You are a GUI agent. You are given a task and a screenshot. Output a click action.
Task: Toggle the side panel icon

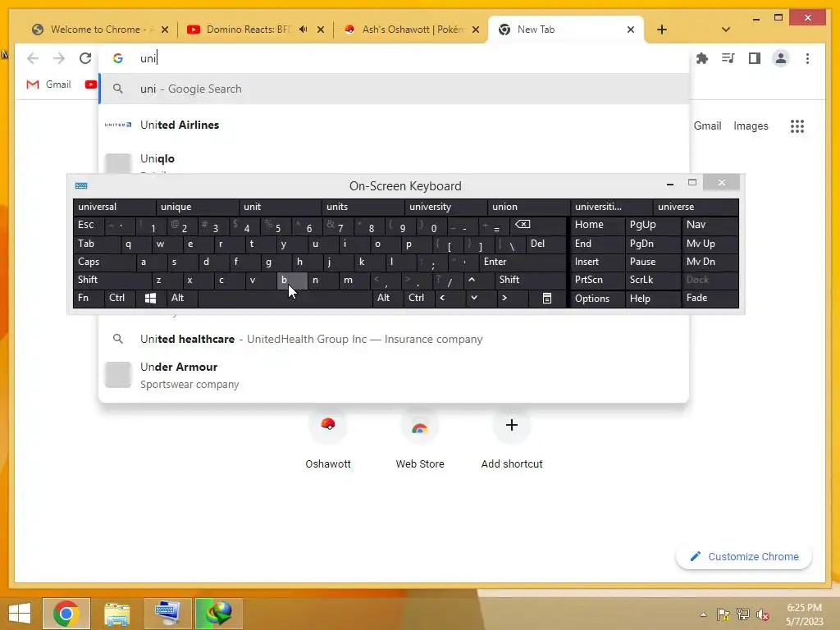click(x=755, y=58)
